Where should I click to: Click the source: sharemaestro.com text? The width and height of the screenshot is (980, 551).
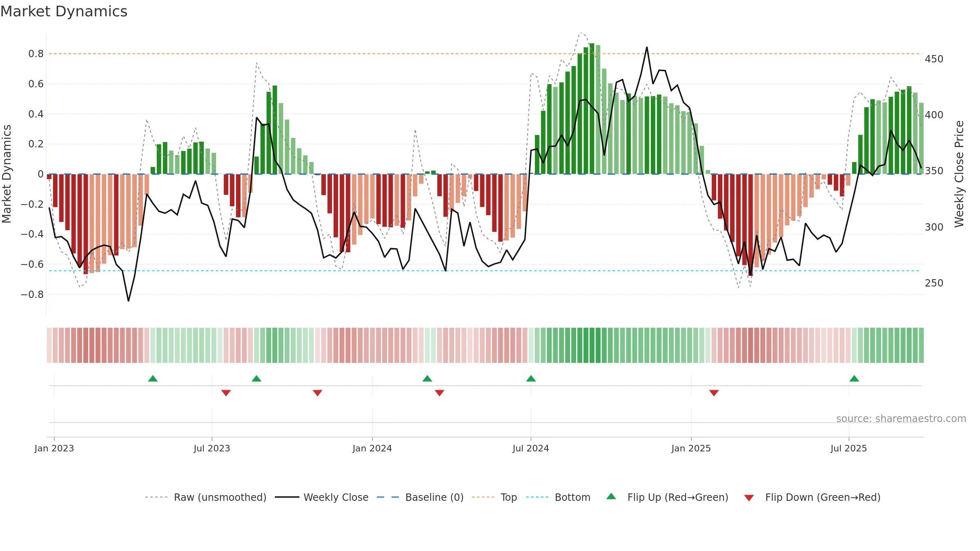pos(901,418)
